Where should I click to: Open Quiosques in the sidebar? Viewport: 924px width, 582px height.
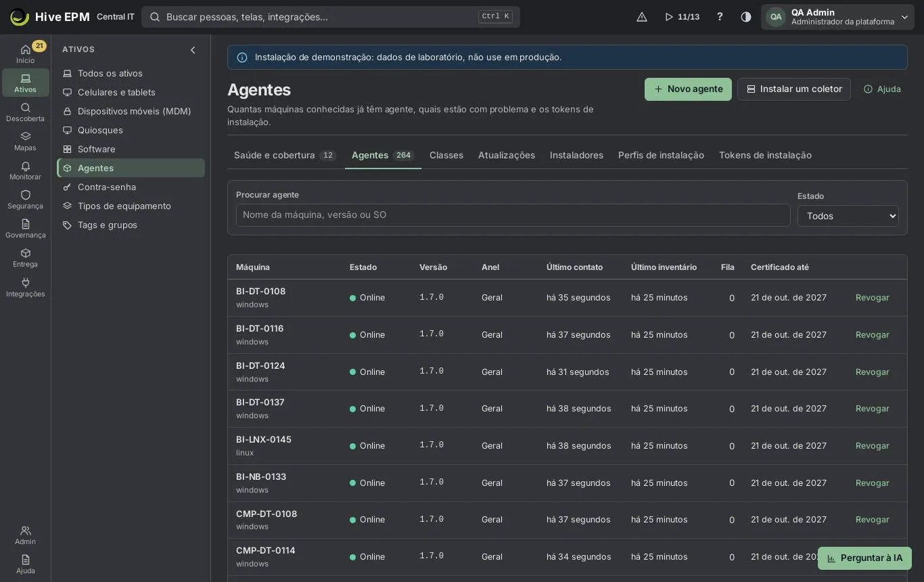tap(131, 130)
